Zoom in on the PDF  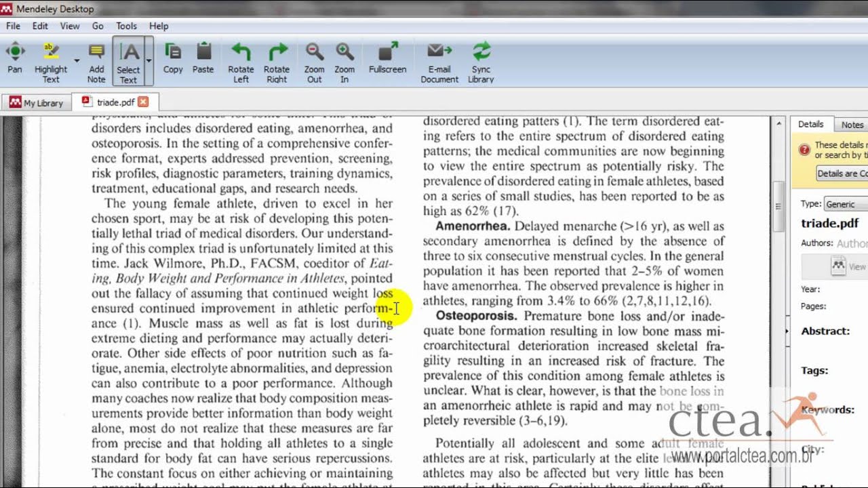click(x=344, y=62)
